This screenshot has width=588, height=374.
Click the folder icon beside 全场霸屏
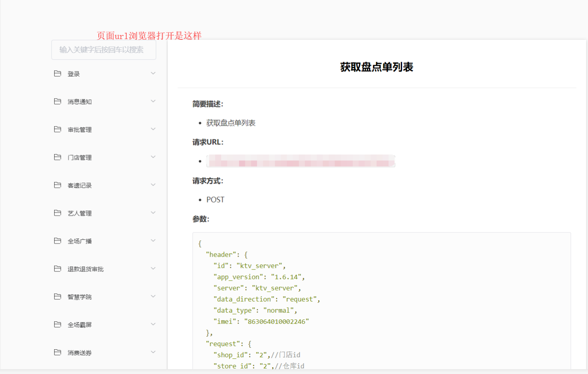57,325
